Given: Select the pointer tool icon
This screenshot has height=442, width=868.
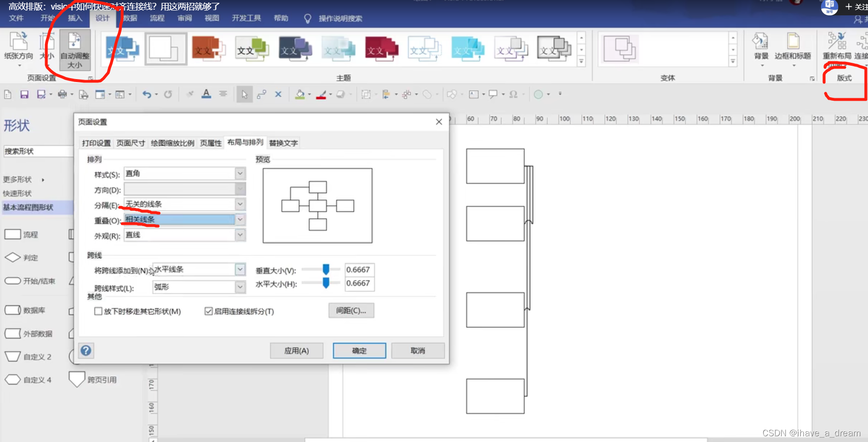Looking at the screenshot, I should pos(244,94).
